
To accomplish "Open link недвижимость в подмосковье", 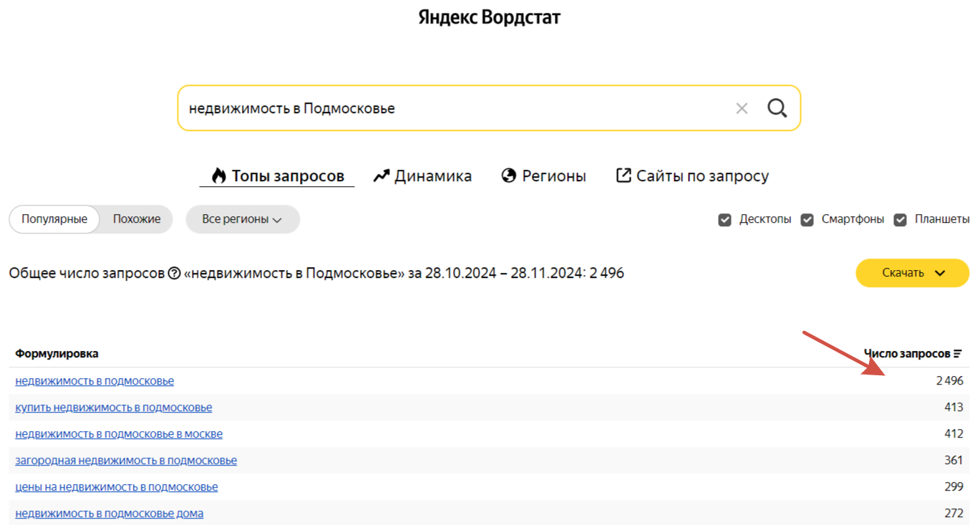I will [94, 381].
